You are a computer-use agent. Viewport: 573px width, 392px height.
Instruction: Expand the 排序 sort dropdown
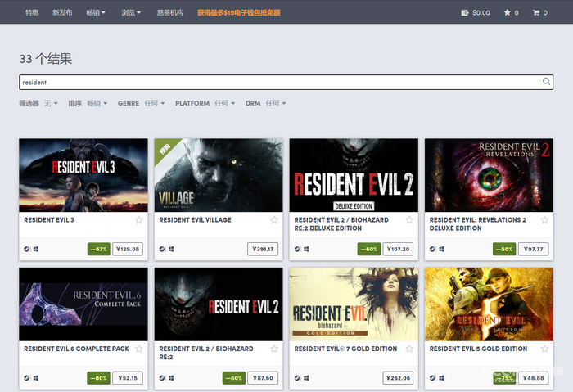click(x=88, y=103)
